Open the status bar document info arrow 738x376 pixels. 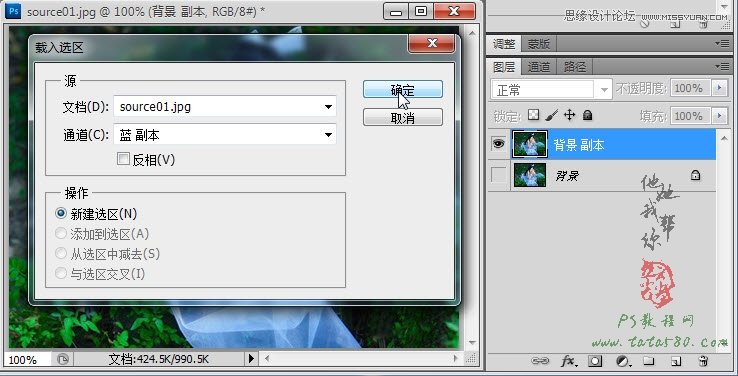pos(251,359)
